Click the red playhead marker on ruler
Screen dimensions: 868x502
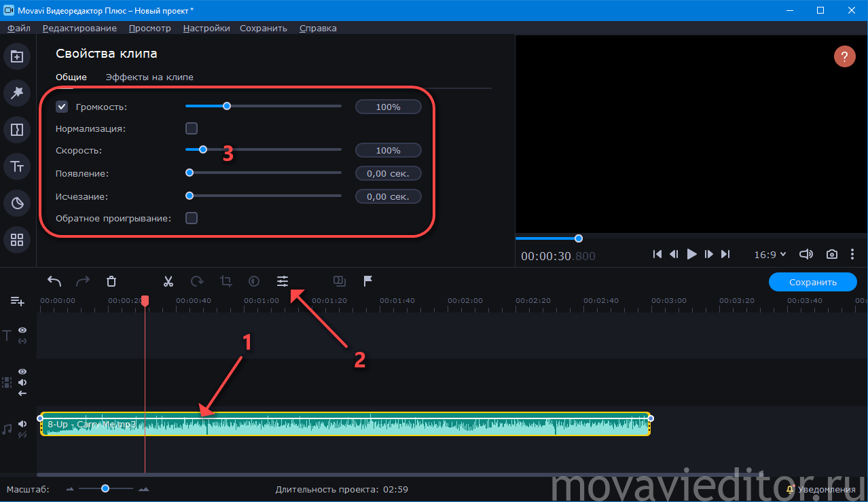click(x=145, y=301)
